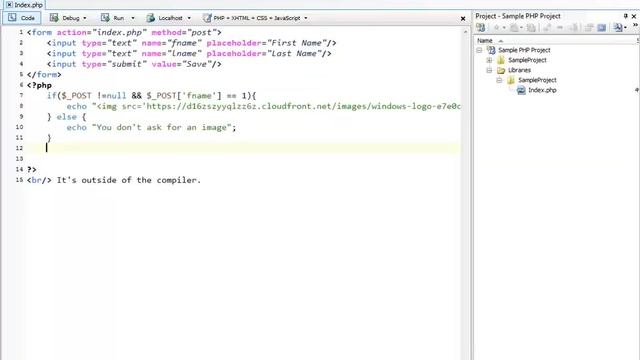The height and width of the screenshot is (360, 640).
Task: Click the Run play icon
Action: (105, 18)
